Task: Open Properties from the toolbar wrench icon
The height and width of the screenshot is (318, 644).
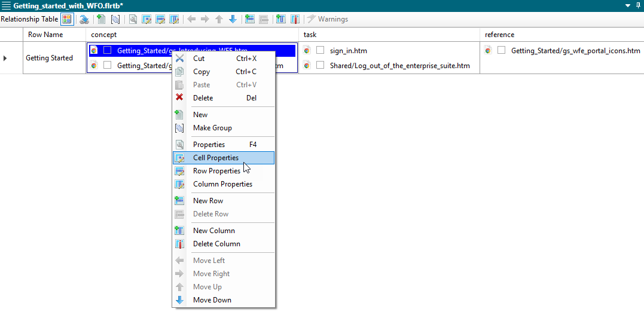Action: pyautogui.click(x=133, y=19)
